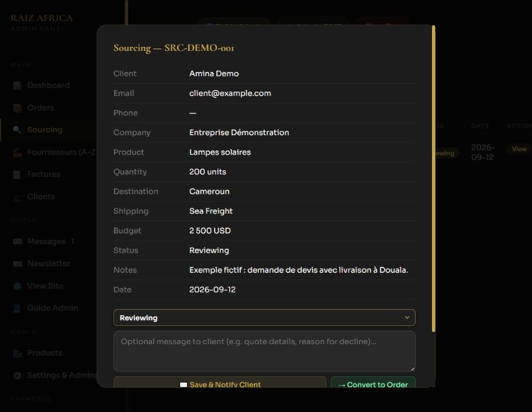Click the Settings gear icon in sidebar
532x412 pixels.
[x=17, y=375]
